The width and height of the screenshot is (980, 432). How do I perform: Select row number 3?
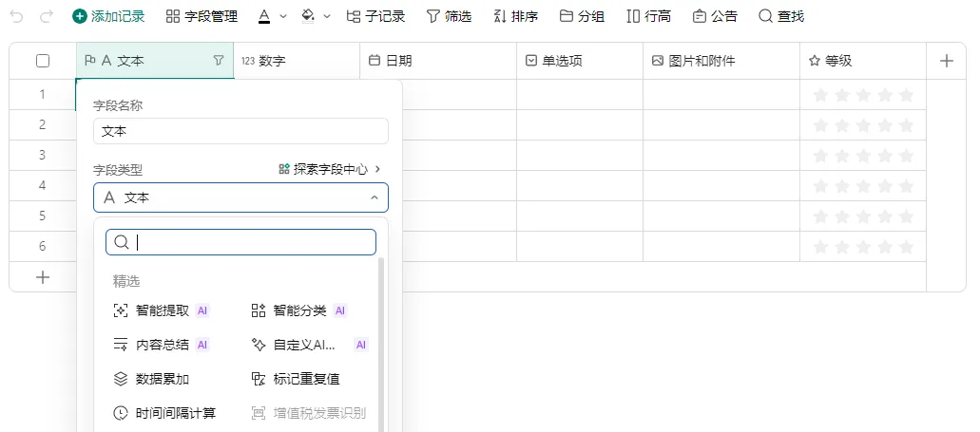coord(43,155)
